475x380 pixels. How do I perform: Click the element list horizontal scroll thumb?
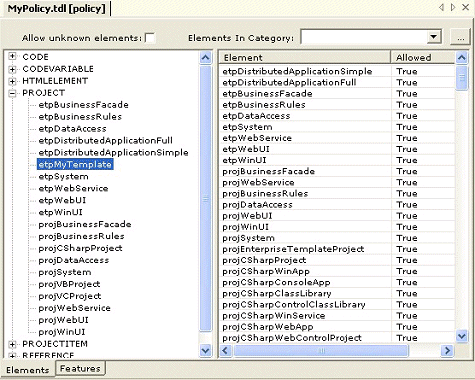tap(321, 351)
